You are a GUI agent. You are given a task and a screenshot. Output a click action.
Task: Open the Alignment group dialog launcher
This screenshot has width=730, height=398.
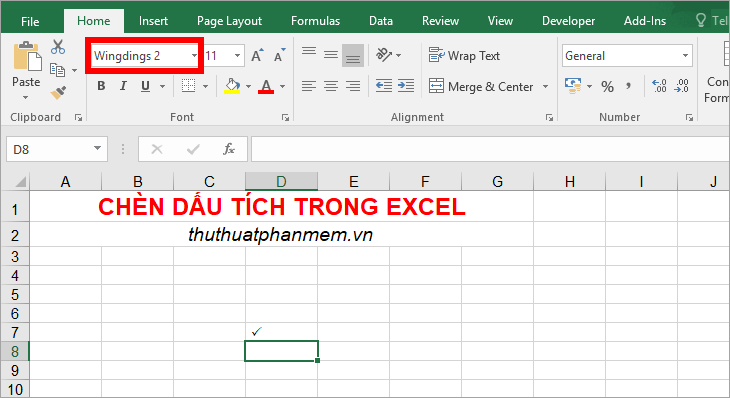549,118
